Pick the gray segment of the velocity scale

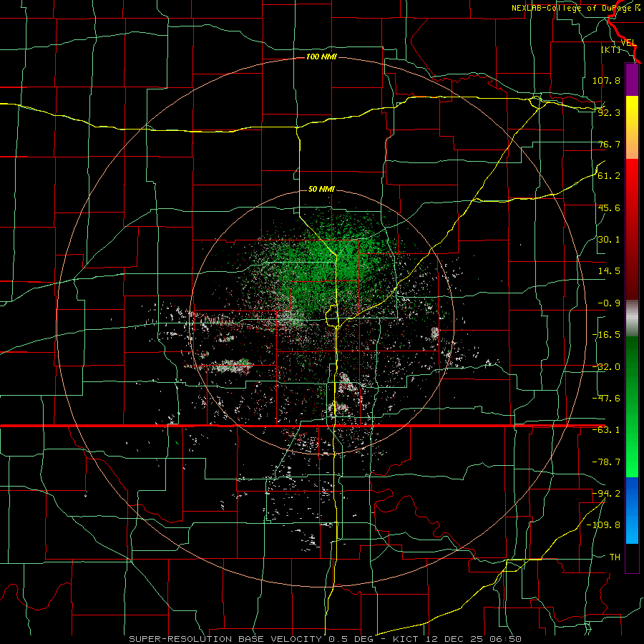click(632, 318)
